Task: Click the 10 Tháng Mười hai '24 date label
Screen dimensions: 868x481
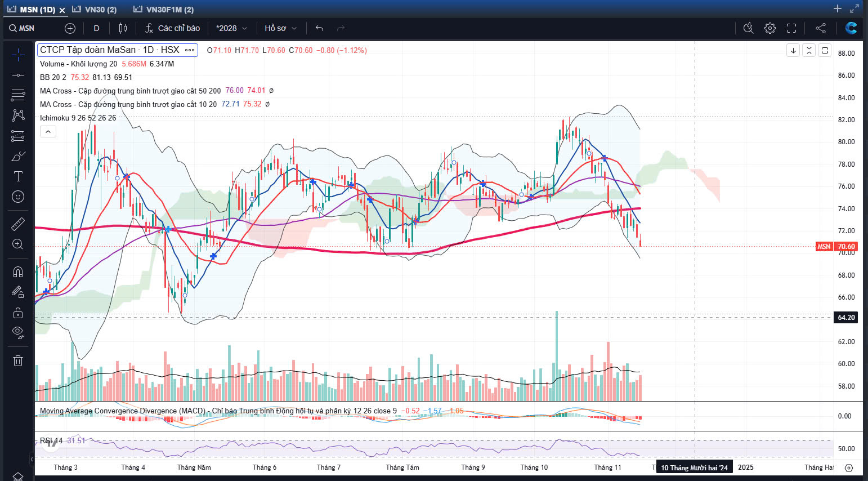Action: (694, 467)
